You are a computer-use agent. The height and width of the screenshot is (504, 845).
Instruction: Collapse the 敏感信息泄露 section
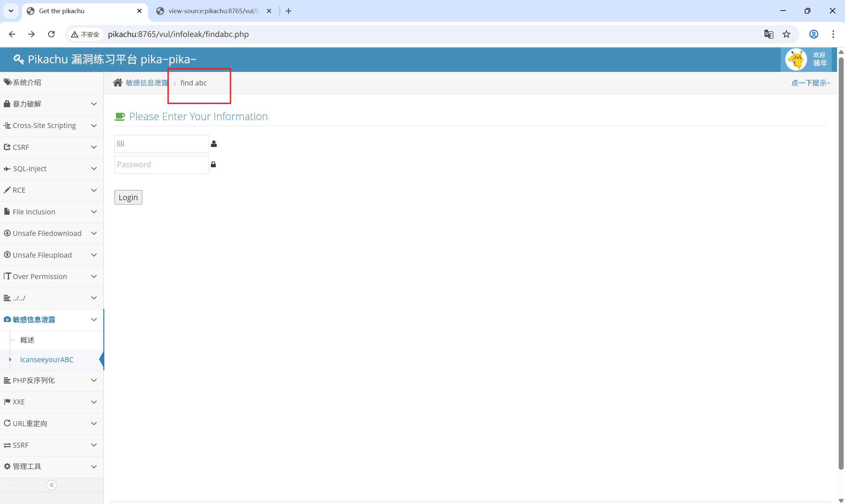click(x=51, y=320)
